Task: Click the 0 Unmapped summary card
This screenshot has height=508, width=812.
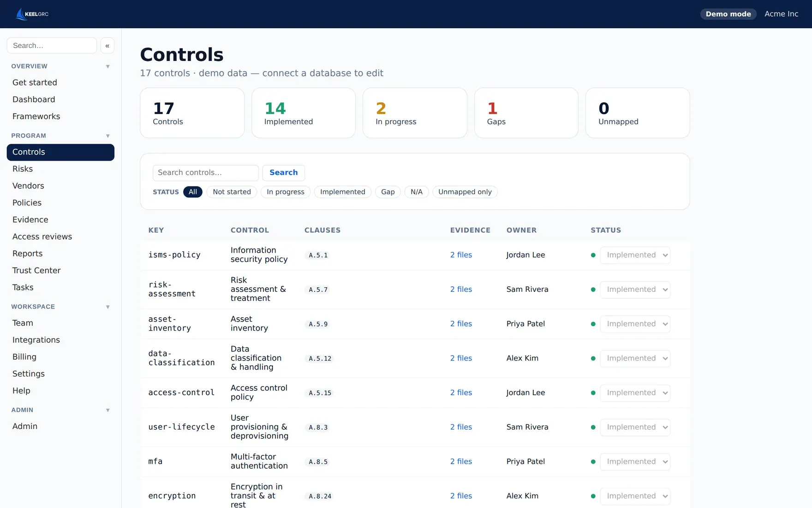Action: coord(638,113)
